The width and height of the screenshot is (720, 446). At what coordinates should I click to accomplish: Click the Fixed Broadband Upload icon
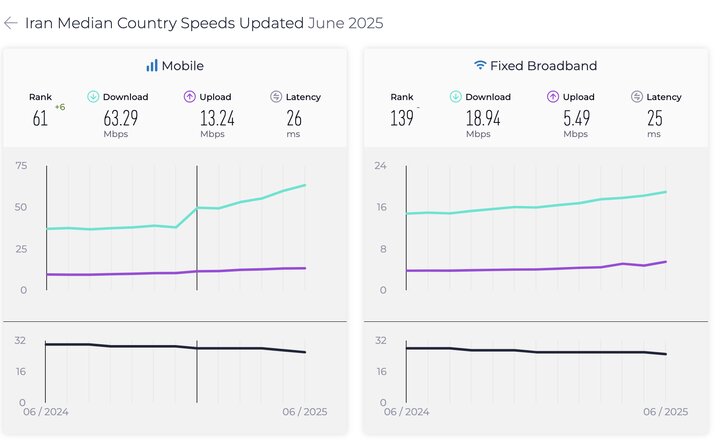tap(551, 97)
